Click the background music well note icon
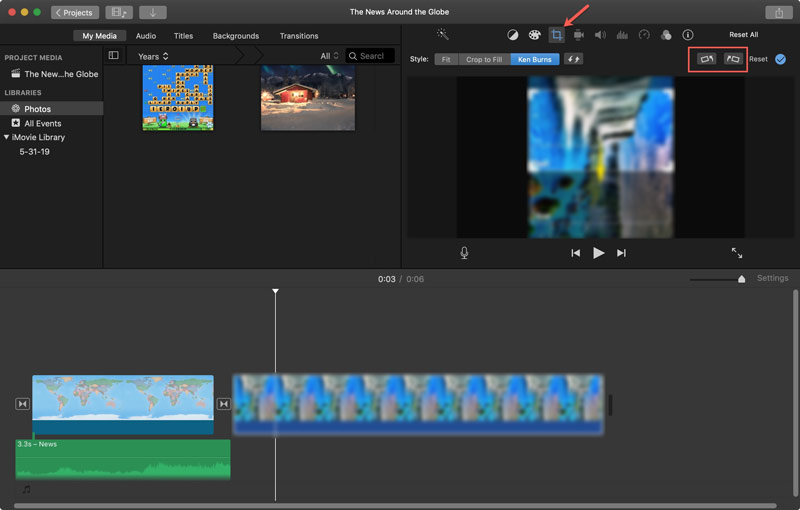The image size is (800, 510). (27, 490)
